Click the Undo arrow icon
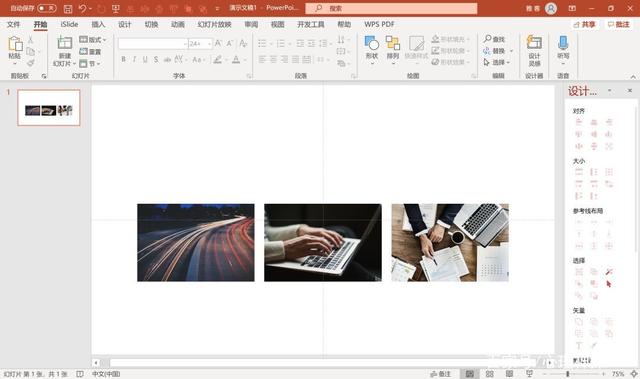 pos(83,8)
